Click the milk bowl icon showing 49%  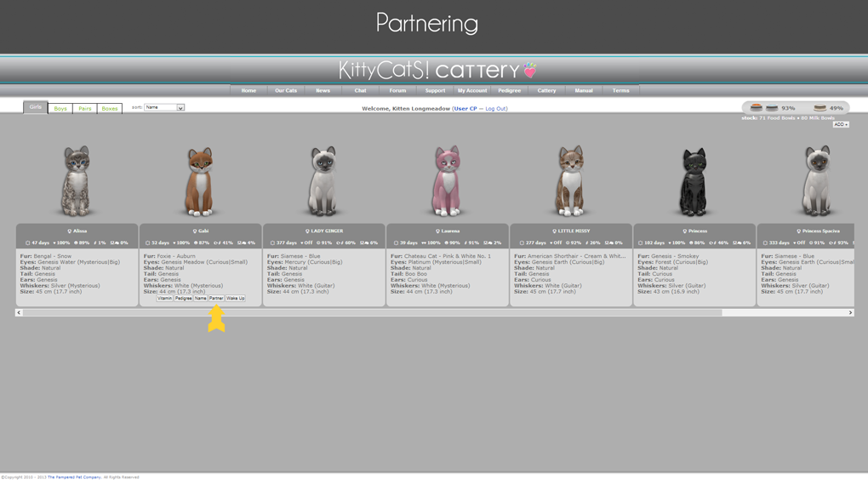(x=819, y=108)
